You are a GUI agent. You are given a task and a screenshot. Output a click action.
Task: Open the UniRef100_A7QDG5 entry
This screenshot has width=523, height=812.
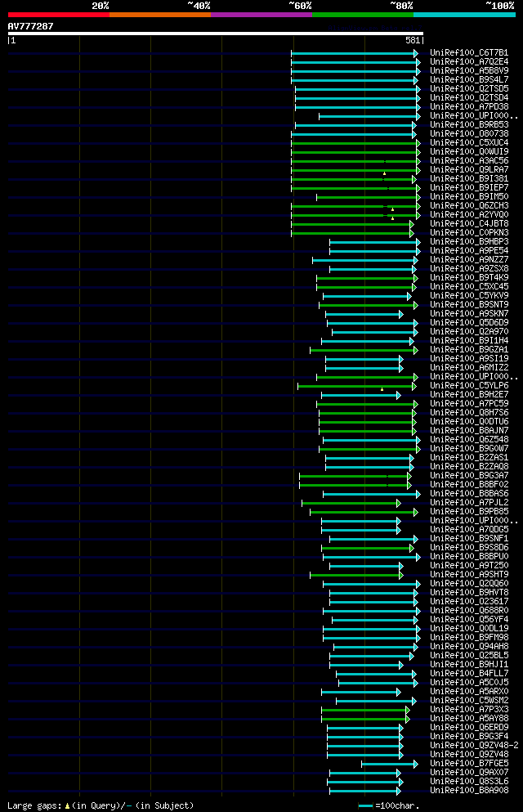coord(469,530)
